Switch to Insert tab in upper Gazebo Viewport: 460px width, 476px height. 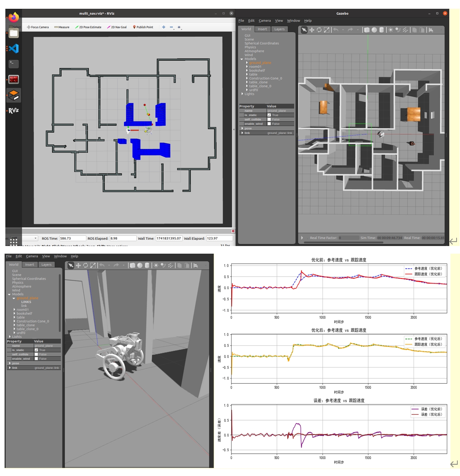[262, 29]
